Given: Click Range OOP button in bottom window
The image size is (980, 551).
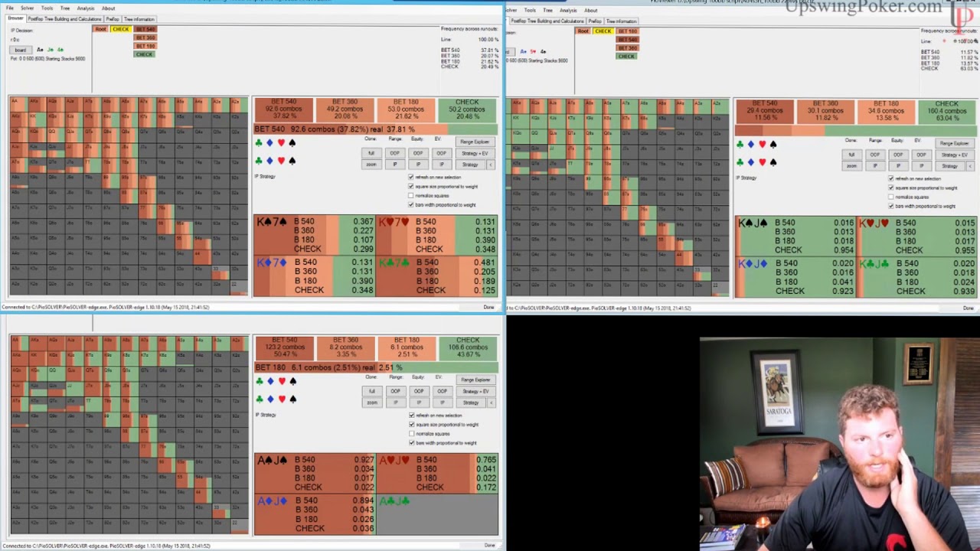Looking at the screenshot, I should click(395, 391).
